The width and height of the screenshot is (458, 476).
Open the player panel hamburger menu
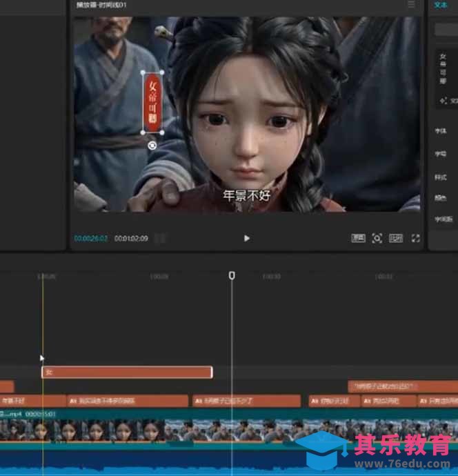point(411,4)
